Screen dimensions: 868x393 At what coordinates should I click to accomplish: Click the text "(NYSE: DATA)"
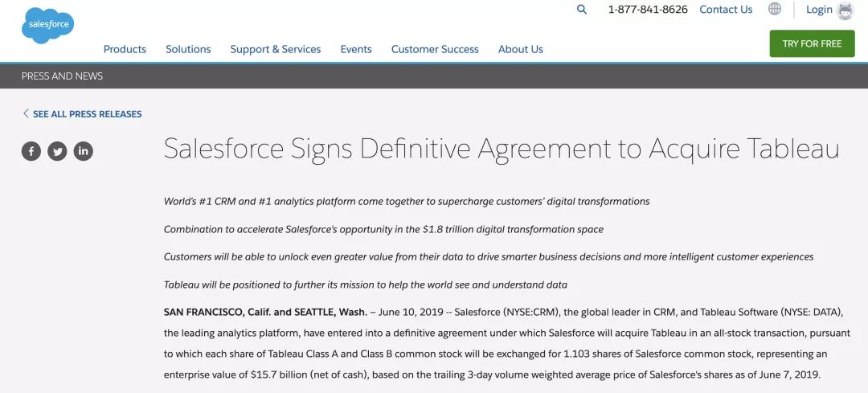[x=812, y=312]
